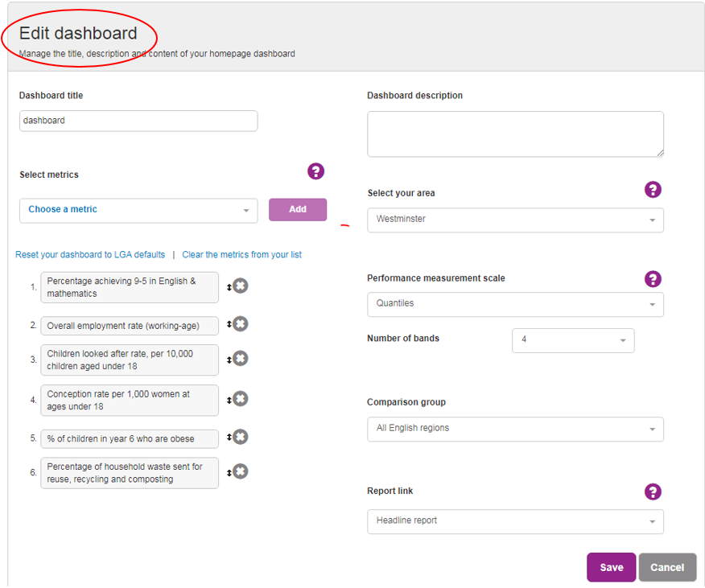Open help for Select your area
Image resolution: width=705 pixels, height=588 pixels.
[653, 190]
